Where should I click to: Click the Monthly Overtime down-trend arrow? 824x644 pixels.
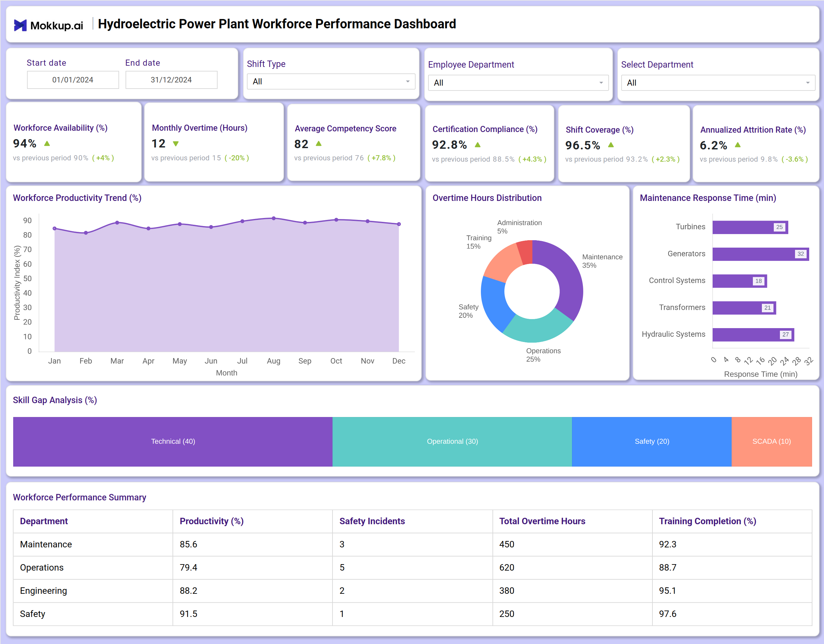click(176, 144)
